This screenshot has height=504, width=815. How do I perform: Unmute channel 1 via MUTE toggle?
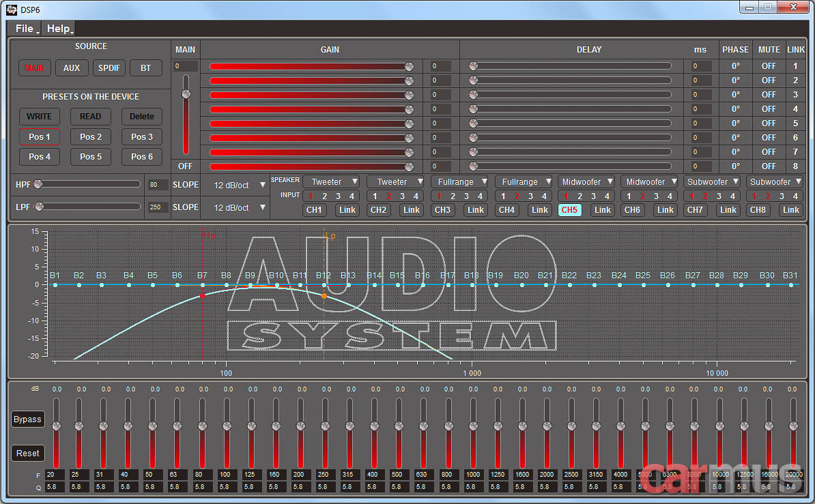(769, 65)
